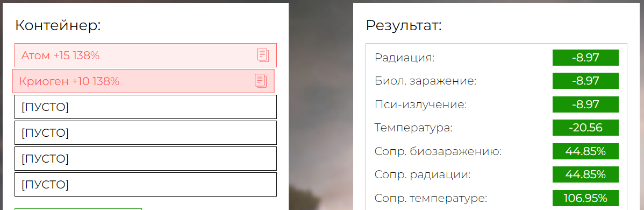Click the Пси-излучение value -8.97
Image resolution: width=644 pixels, height=210 pixels.
[x=585, y=104]
